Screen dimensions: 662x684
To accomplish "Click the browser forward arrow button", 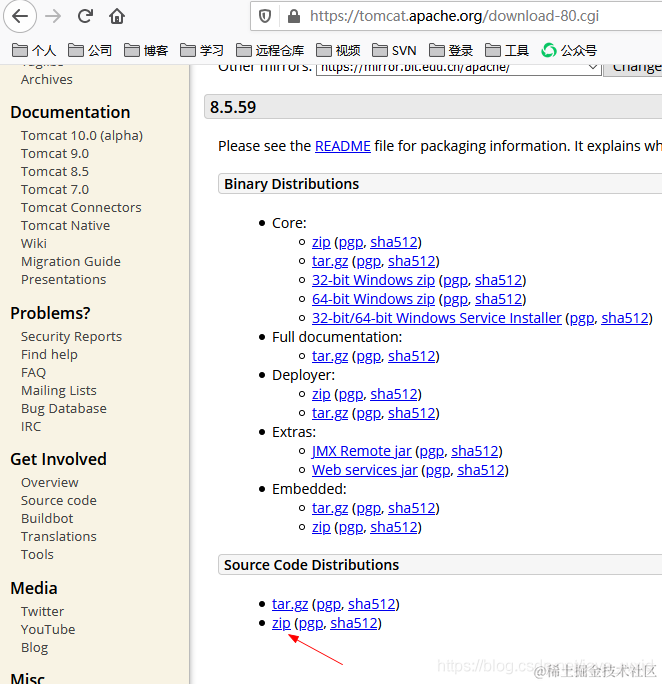I will 53,16.
